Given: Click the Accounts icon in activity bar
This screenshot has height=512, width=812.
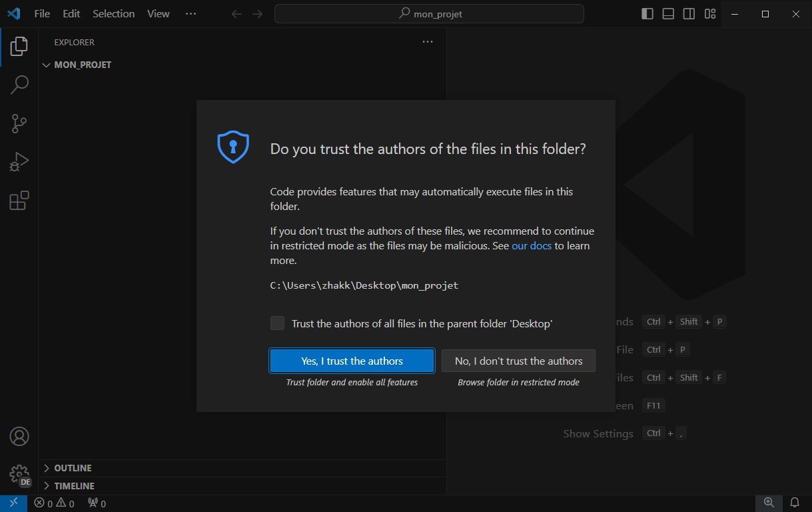Looking at the screenshot, I should click(19, 436).
